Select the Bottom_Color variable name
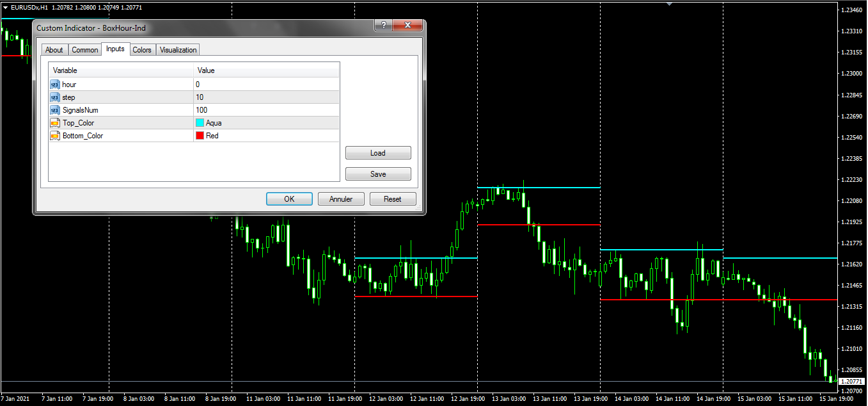The width and height of the screenshot is (868, 406). click(83, 136)
